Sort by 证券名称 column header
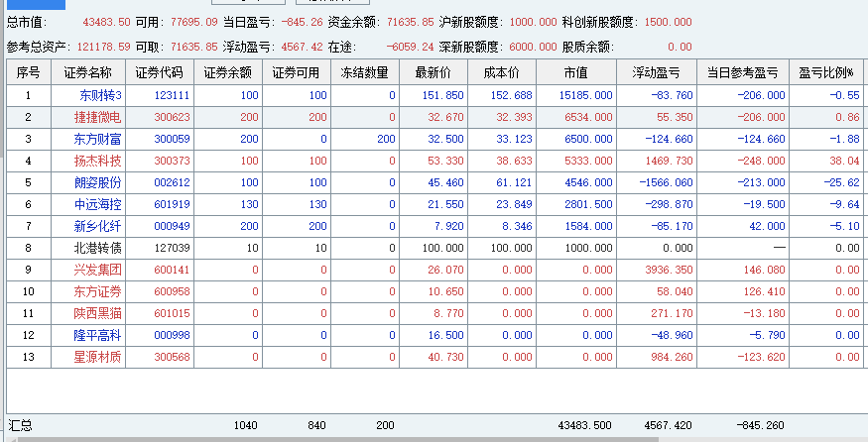The height and width of the screenshot is (442, 868). [88, 72]
